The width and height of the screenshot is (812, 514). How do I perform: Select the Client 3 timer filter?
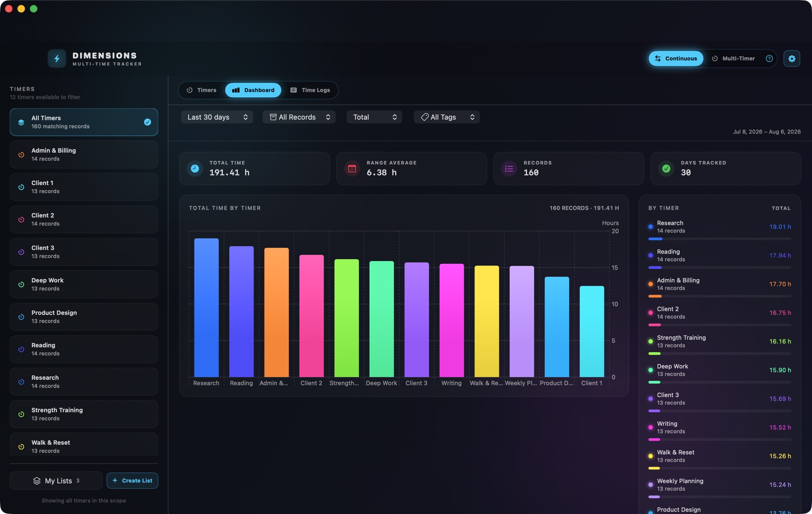click(x=84, y=252)
